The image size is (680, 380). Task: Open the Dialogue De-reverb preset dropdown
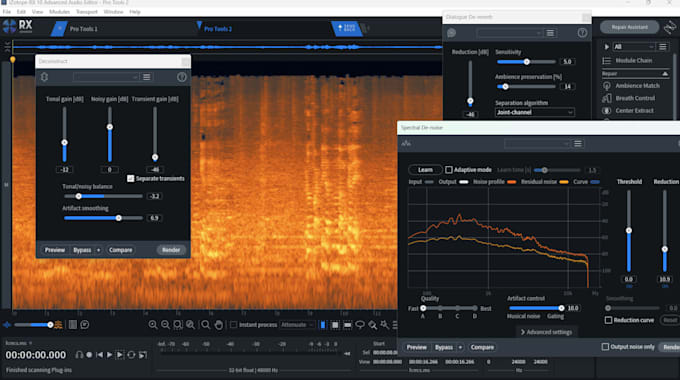[509, 33]
